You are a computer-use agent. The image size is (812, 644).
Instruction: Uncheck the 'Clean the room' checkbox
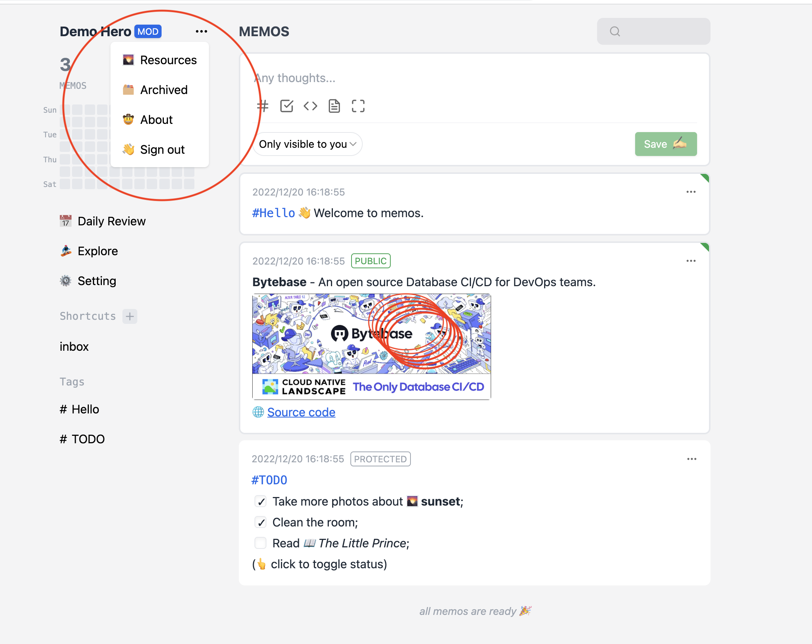click(260, 522)
